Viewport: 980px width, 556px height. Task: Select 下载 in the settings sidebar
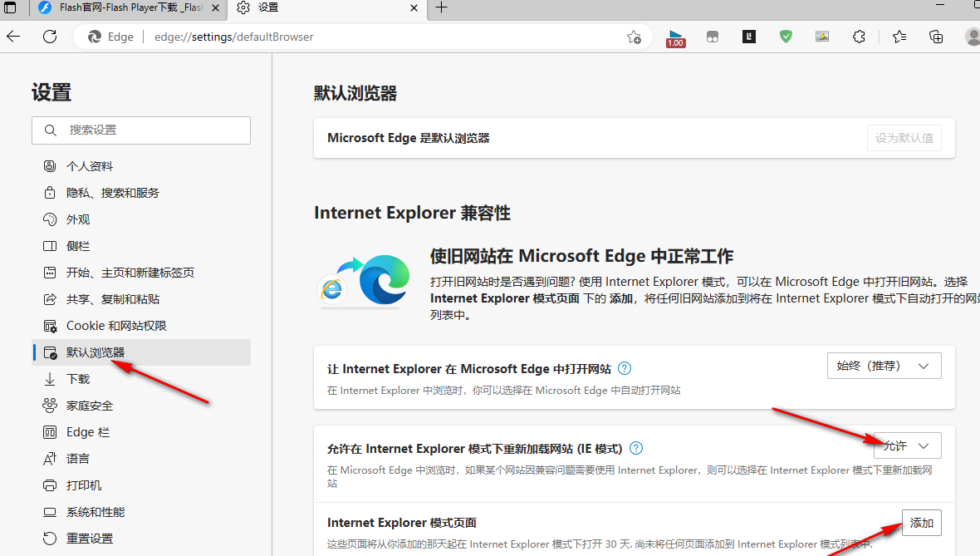76,378
